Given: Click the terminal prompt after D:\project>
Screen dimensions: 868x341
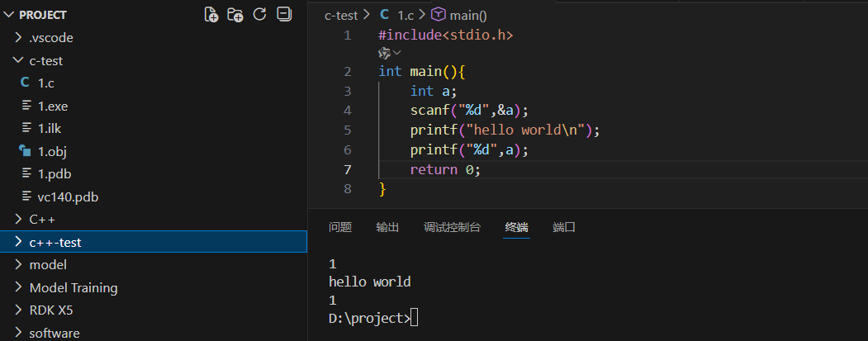Looking at the screenshot, I should coord(415,318).
